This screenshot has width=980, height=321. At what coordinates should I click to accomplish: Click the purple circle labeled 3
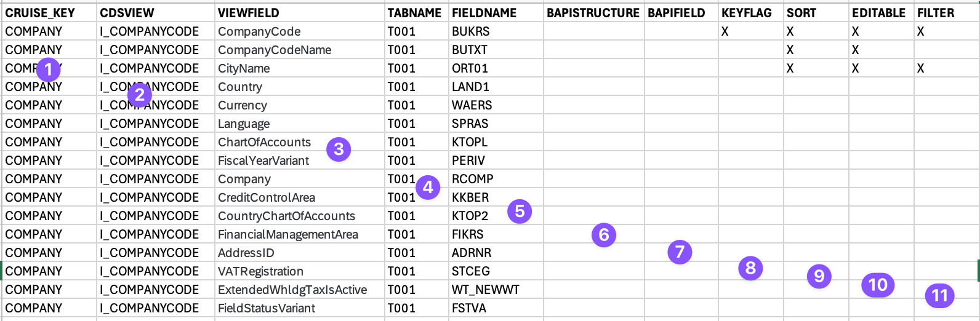tap(339, 149)
